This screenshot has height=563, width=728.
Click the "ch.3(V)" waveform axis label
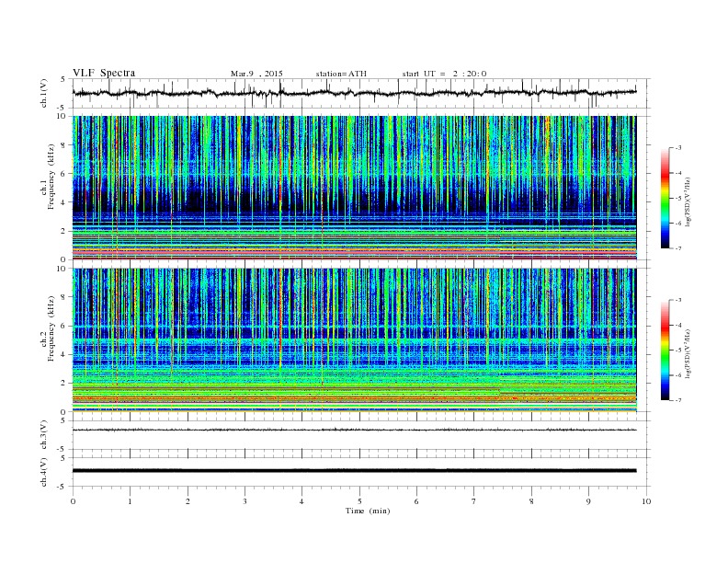click(x=44, y=435)
